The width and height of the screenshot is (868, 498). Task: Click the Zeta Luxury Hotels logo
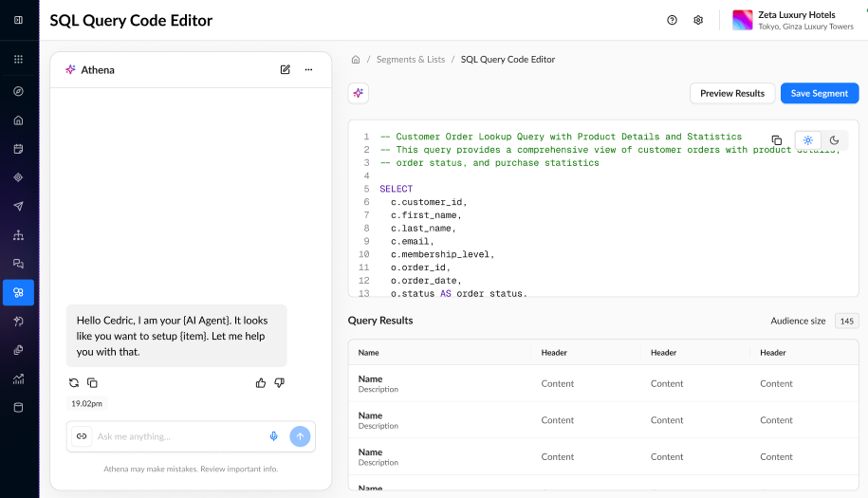743,20
